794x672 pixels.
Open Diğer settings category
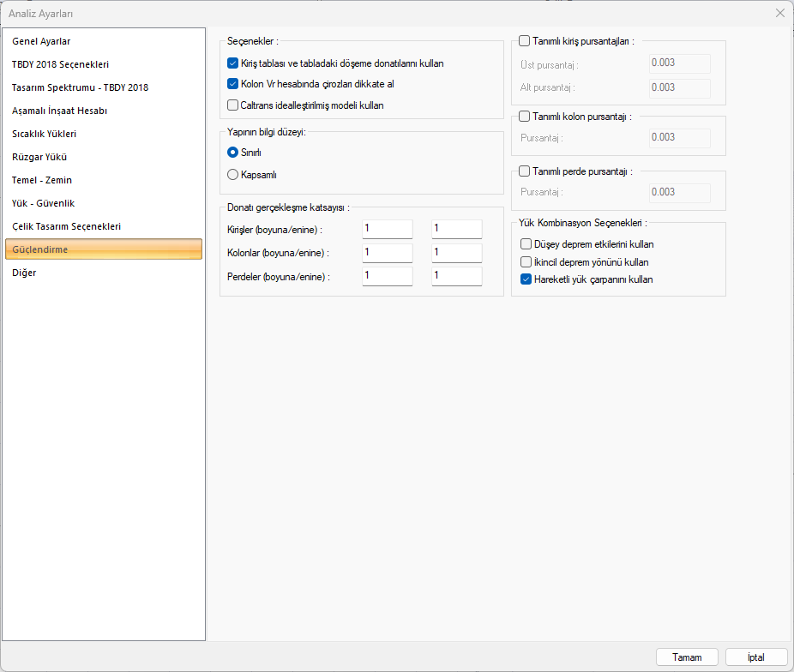[103, 273]
